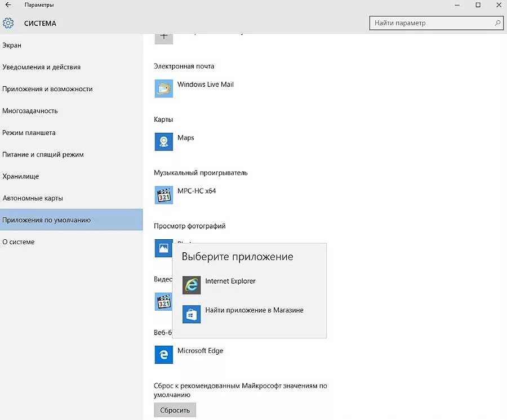Click the СИСТЕМА title

40,23
